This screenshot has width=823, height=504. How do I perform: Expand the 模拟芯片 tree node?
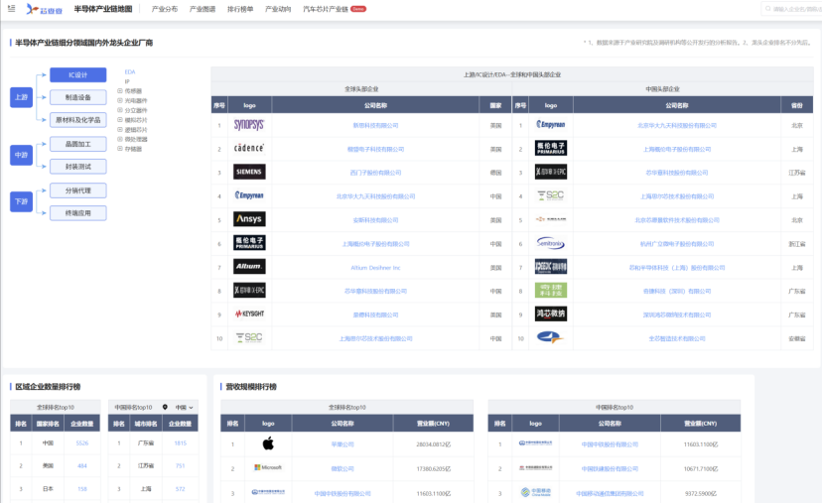point(120,120)
